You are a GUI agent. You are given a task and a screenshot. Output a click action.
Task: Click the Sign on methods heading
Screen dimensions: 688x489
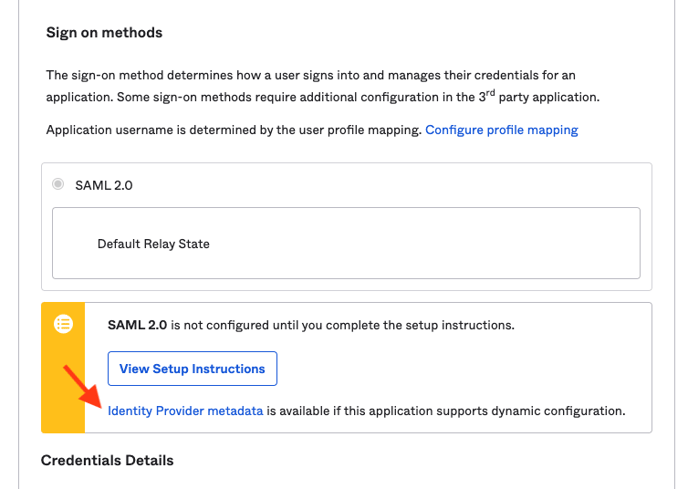coord(104,32)
